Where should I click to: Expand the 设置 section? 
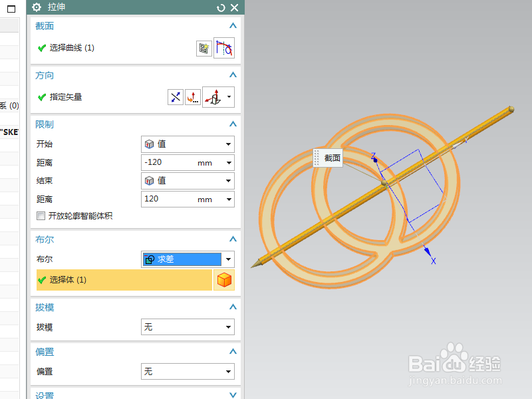click(x=233, y=395)
